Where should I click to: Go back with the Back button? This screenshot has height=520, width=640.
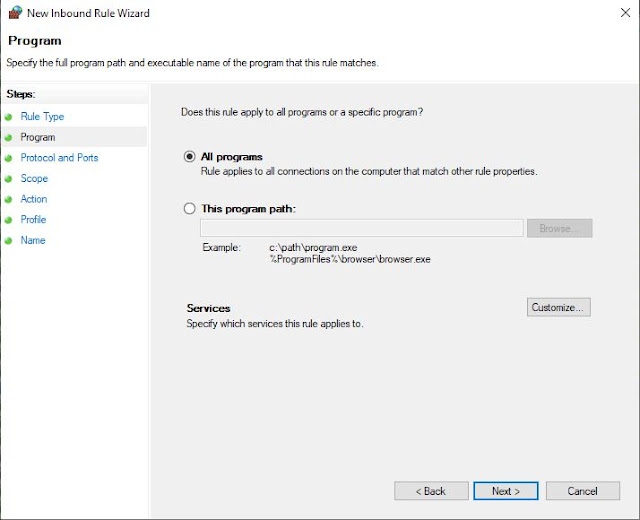point(431,491)
